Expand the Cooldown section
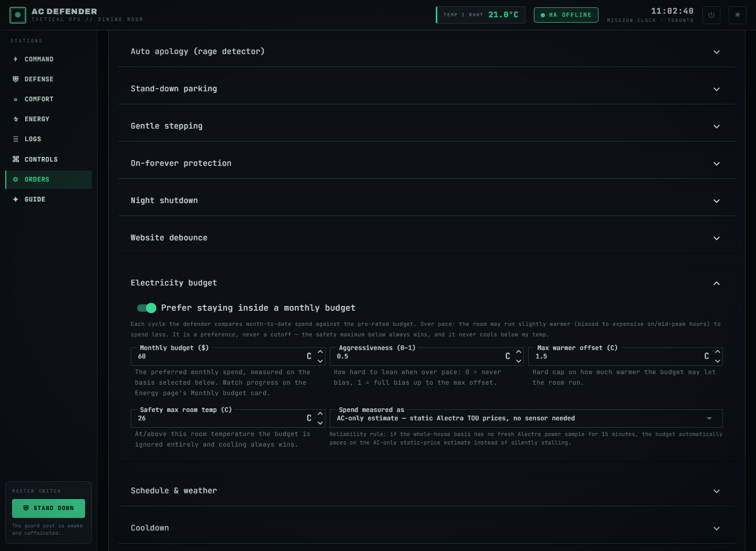Screen dimensions: 756x551 pos(426,528)
